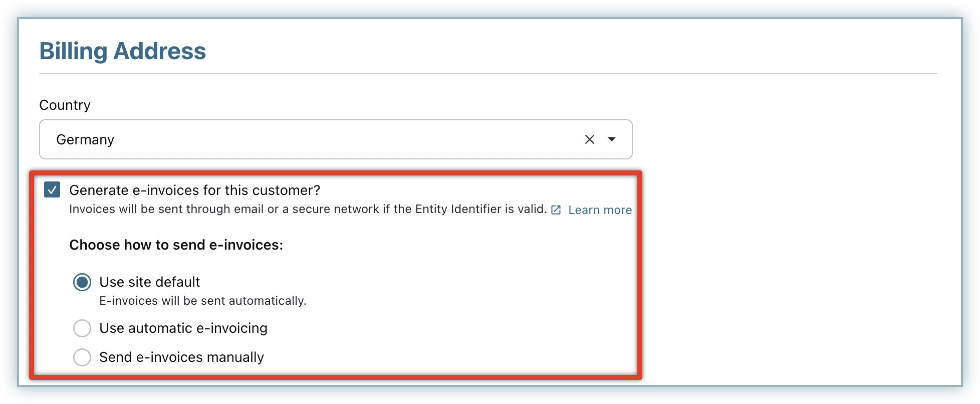This screenshot has height=404, width=980.
Task: Click the 'Send e-invoices manually' label text
Action: point(181,357)
